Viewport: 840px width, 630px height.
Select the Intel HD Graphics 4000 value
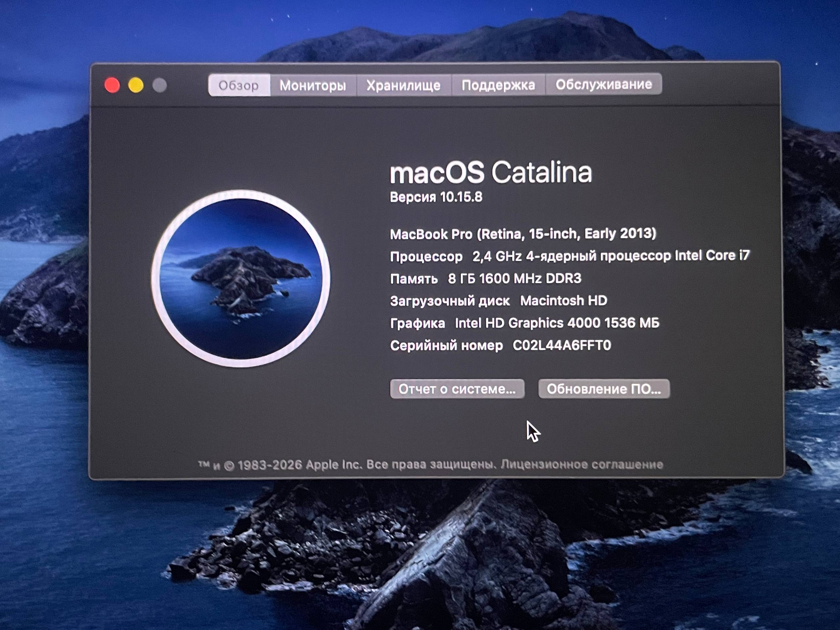tap(557, 323)
